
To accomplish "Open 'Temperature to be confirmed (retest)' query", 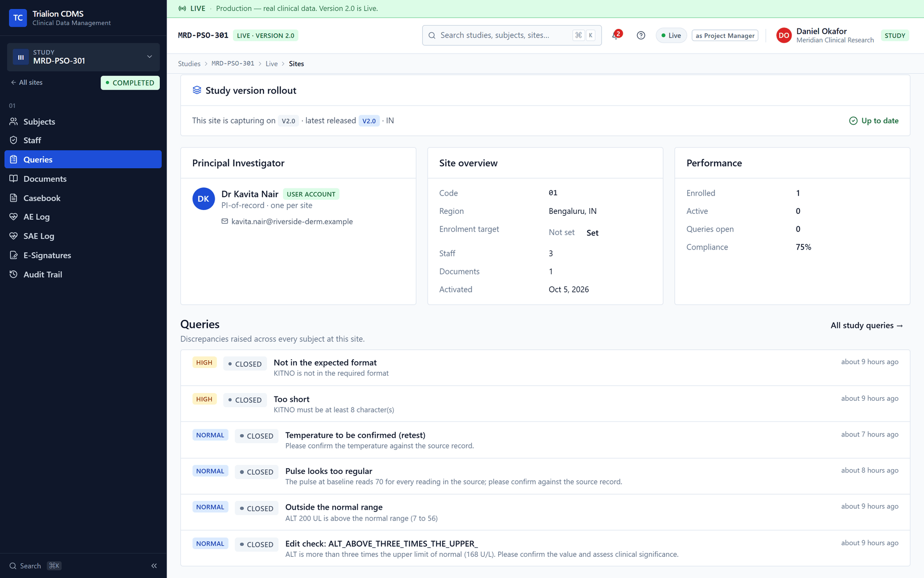I will [x=545, y=440].
